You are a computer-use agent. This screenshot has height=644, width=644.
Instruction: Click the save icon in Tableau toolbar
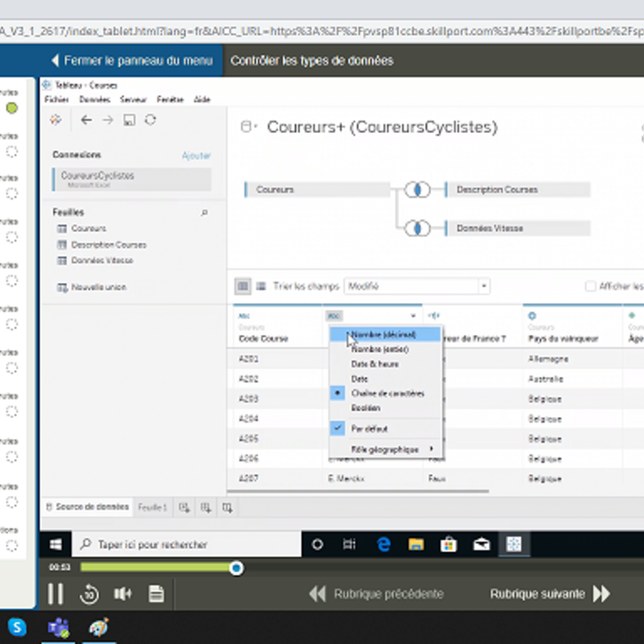point(129,120)
